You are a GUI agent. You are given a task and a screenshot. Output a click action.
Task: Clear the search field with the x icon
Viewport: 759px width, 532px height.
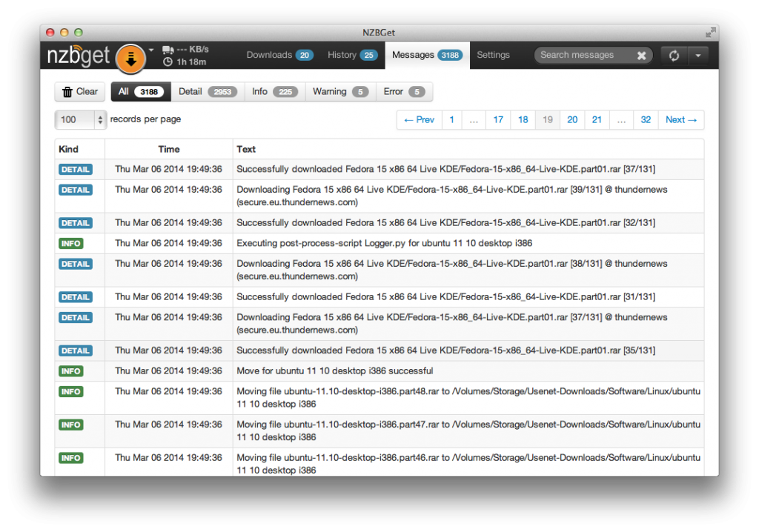(x=641, y=55)
